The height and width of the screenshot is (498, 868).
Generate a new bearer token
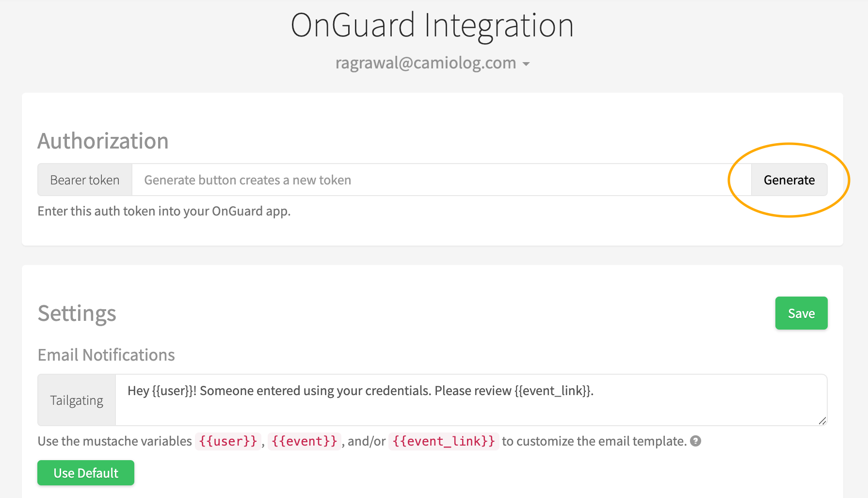coord(789,180)
